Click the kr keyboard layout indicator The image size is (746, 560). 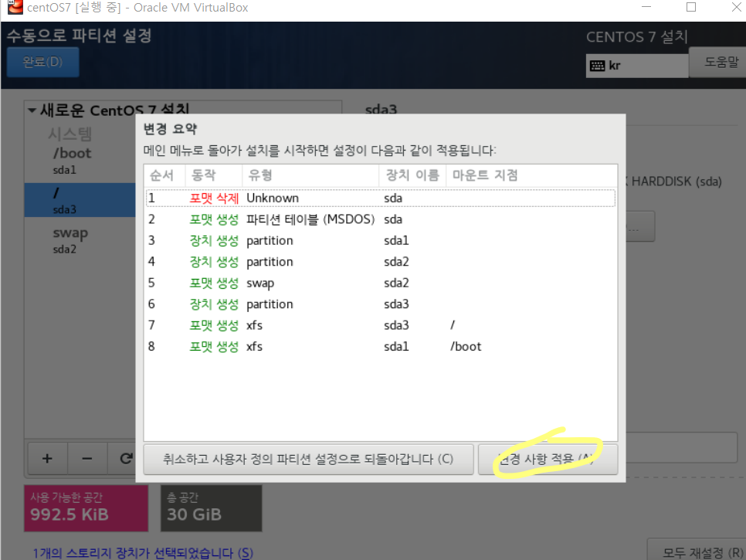(636, 66)
